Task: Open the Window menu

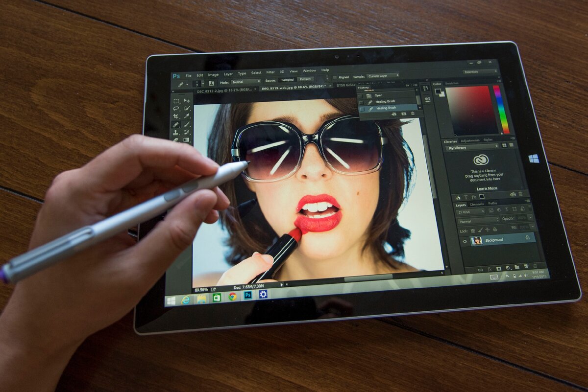Action: (x=309, y=70)
